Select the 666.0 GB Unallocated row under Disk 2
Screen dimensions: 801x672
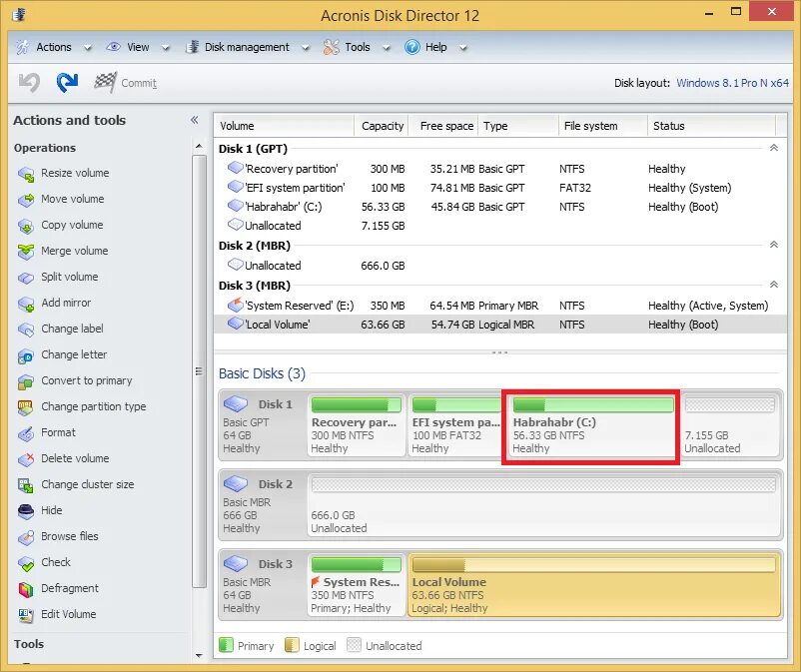(500, 265)
